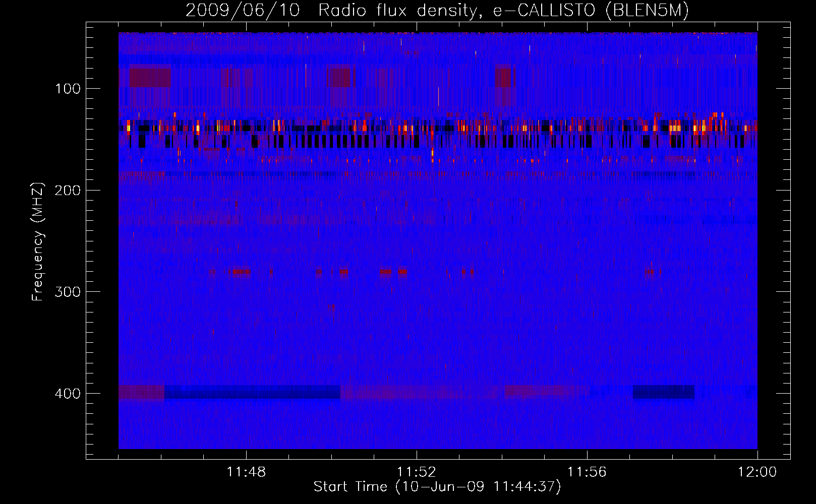The image size is (816, 504).
Task: Click the '11:56' time tick label
Action: coord(587,472)
